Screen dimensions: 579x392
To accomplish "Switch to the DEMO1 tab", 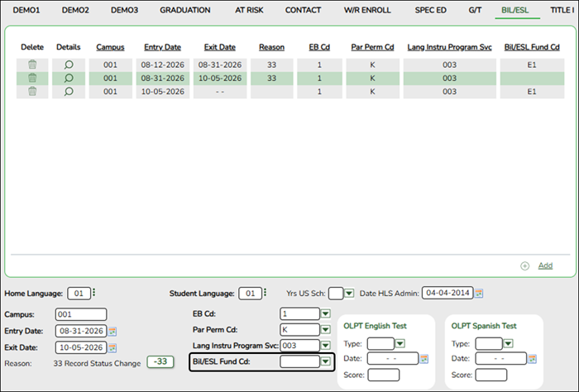I will [x=26, y=10].
